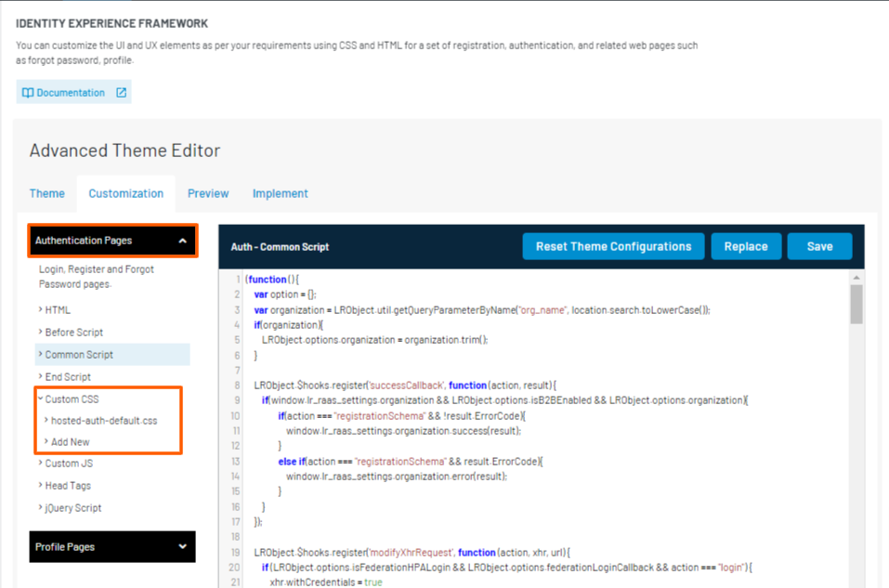The height and width of the screenshot is (588, 889).
Task: Click the Documentation book icon
Action: (28, 93)
